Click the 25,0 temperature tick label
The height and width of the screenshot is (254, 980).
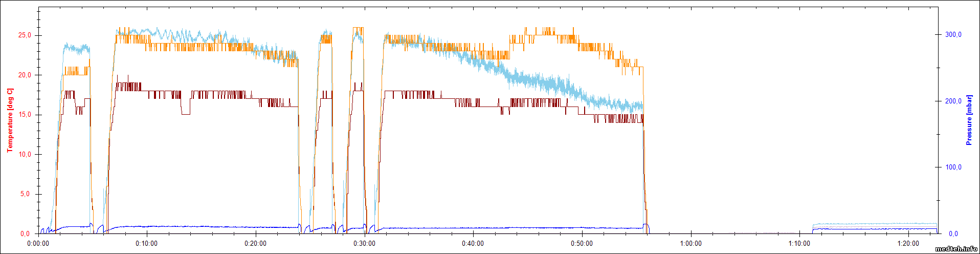[x=25, y=35]
